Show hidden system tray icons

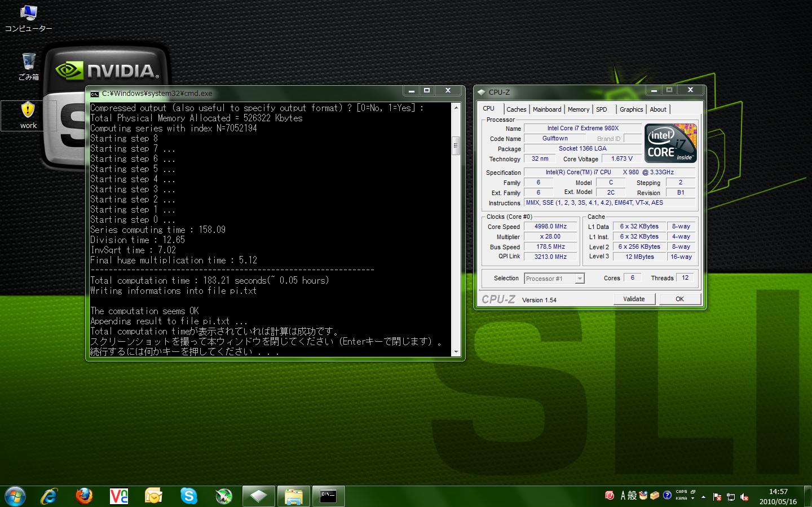pos(703,497)
